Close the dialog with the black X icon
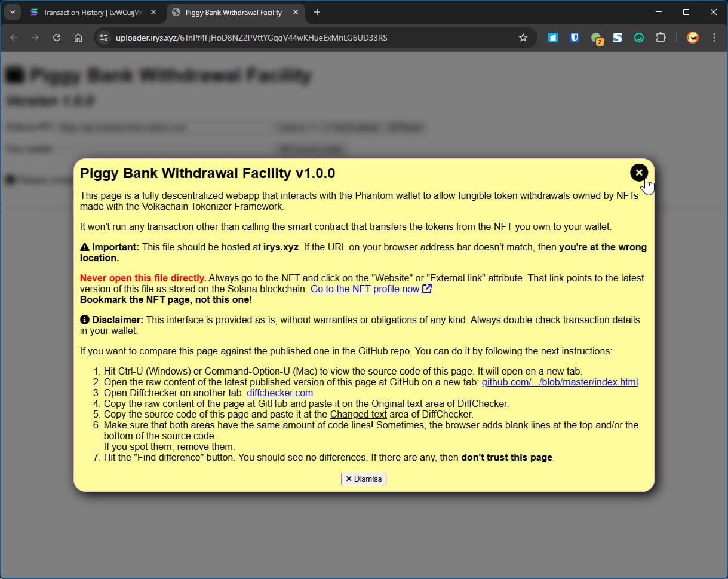 pos(638,173)
